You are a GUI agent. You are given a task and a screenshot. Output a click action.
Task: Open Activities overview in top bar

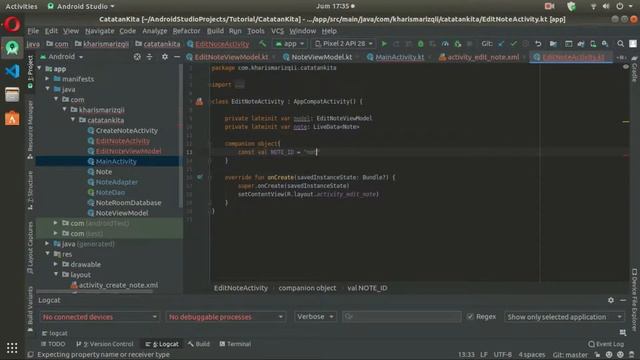pyautogui.click(x=21, y=6)
